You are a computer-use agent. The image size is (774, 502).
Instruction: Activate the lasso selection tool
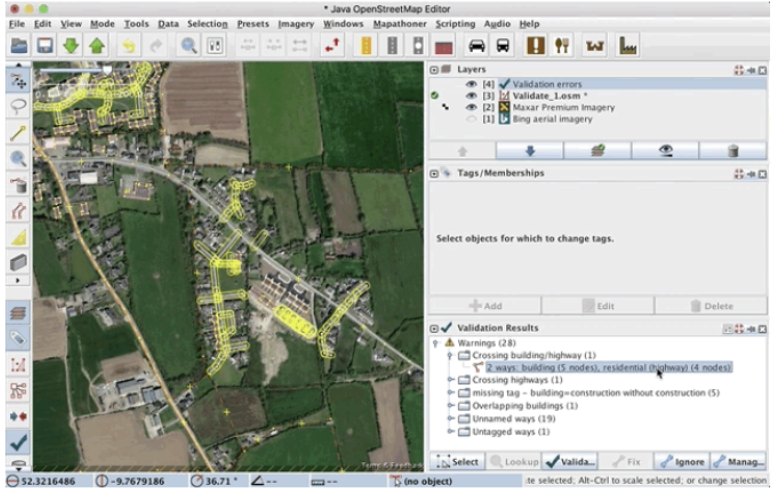point(18,107)
